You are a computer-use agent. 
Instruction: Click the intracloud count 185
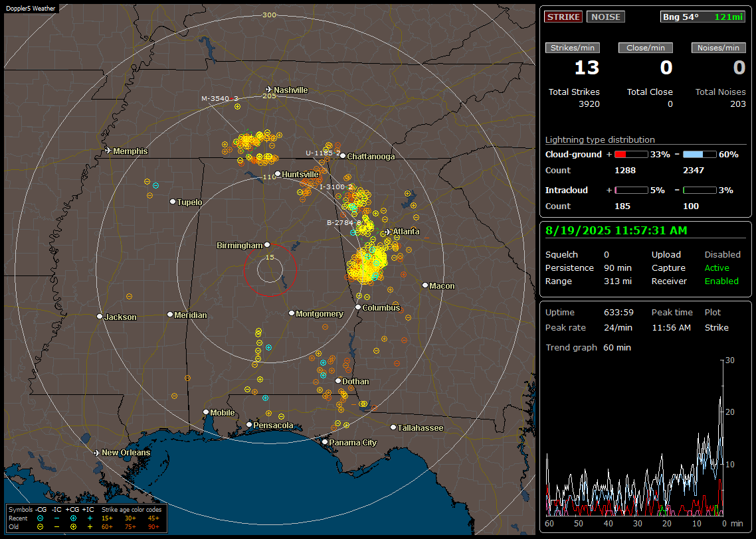[x=622, y=206]
